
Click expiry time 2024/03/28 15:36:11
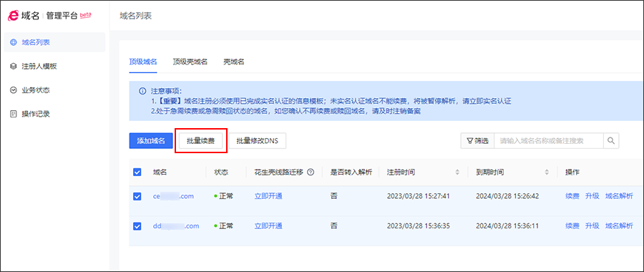tap(507, 225)
